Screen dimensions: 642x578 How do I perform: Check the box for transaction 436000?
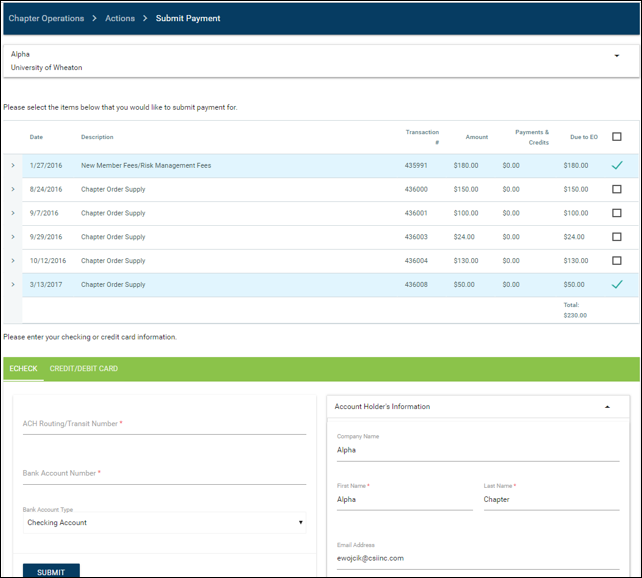click(617, 189)
